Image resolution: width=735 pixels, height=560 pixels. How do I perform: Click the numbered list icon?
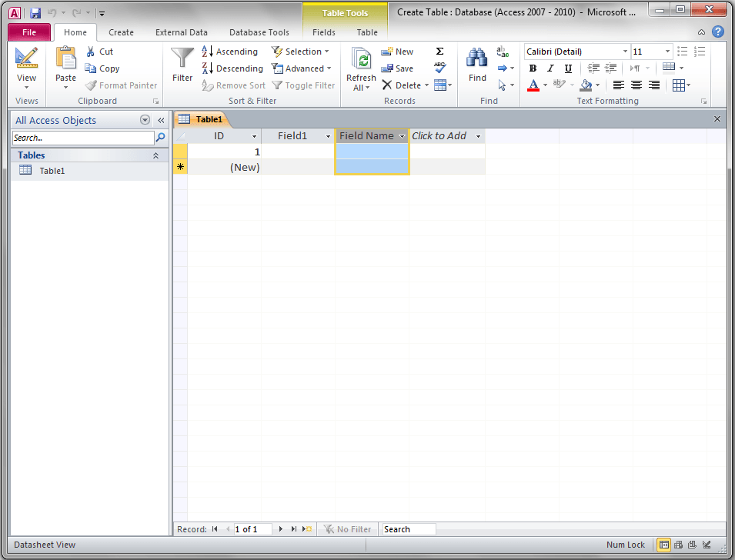pos(700,51)
